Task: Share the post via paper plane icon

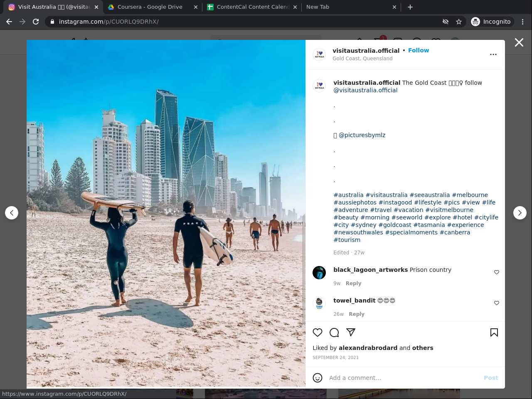Action: pos(351,332)
